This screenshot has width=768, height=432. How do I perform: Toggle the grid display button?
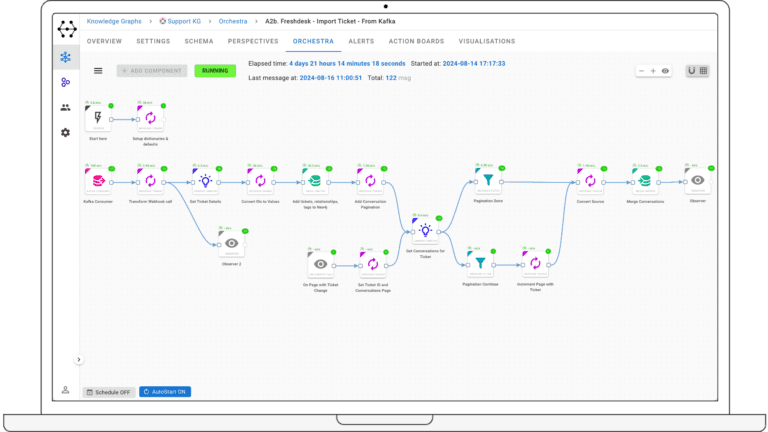pos(704,71)
